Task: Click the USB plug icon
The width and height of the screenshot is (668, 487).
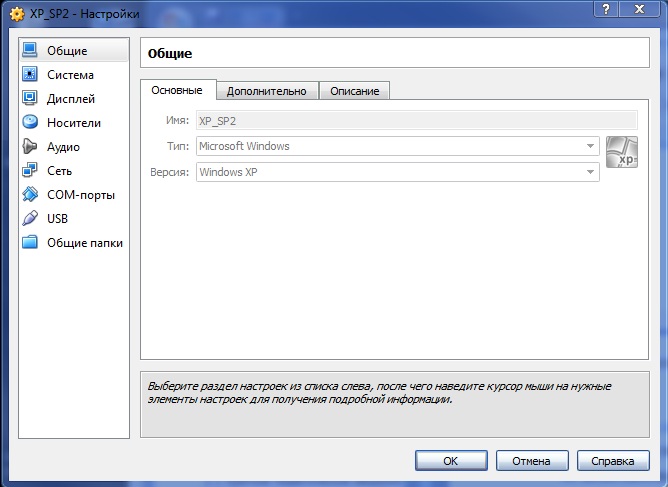Action: point(30,218)
